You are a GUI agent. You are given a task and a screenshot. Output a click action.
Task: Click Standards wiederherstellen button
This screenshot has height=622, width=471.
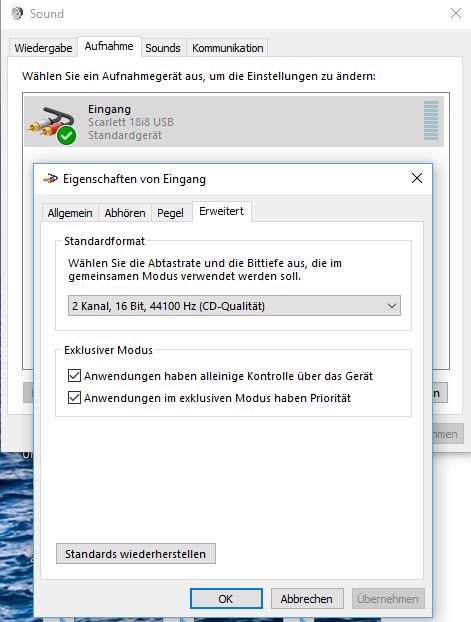(136, 554)
